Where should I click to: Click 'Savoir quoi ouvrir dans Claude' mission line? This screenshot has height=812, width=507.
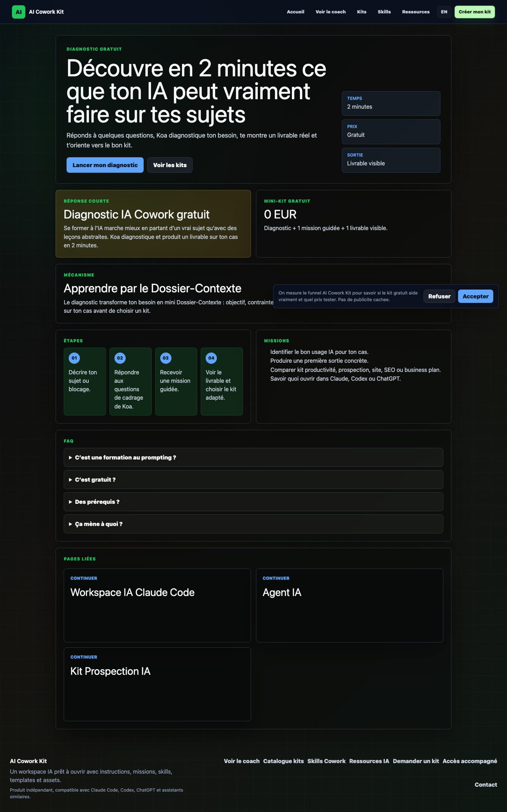[335, 379]
